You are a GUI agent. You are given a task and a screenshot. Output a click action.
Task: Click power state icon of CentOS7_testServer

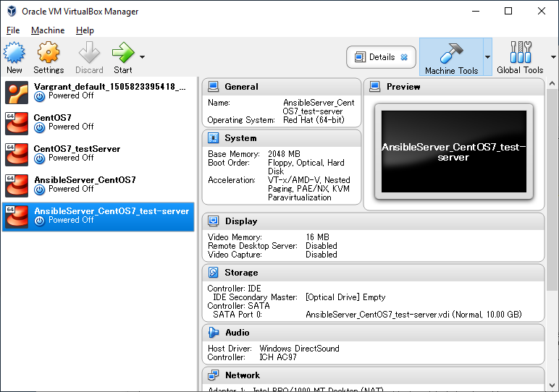click(40, 158)
